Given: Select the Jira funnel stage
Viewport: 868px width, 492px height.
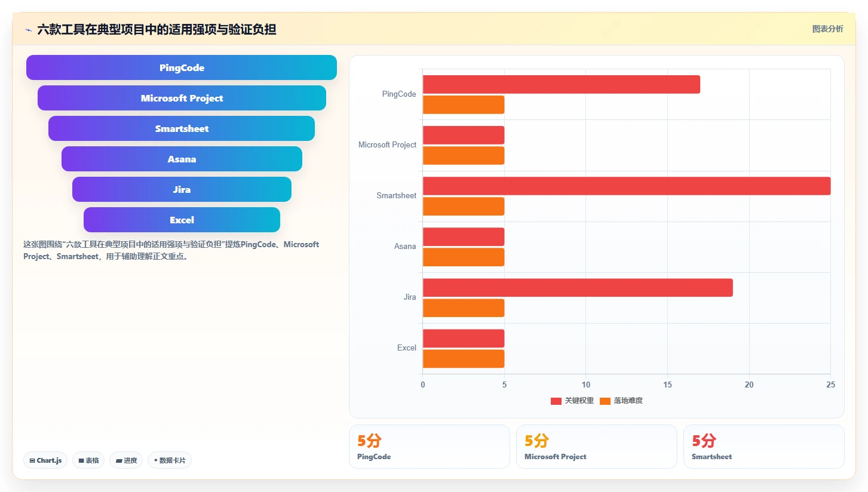Looking at the screenshot, I should pos(182,189).
